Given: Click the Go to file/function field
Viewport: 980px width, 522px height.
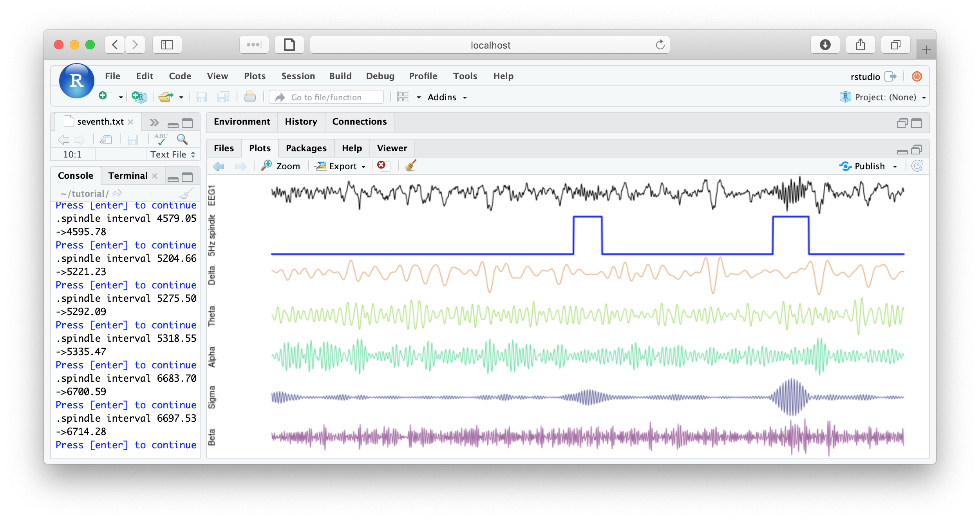Looking at the screenshot, I should (326, 97).
